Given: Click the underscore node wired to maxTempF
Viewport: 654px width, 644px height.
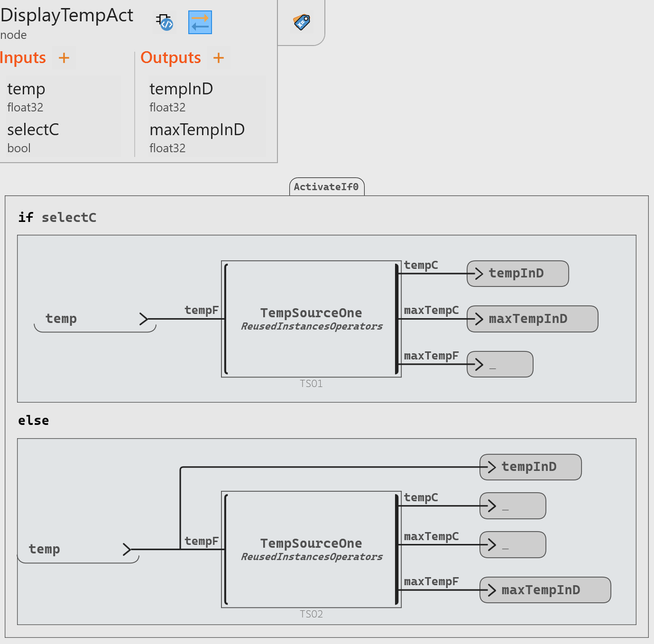Looking at the screenshot, I should click(500, 364).
